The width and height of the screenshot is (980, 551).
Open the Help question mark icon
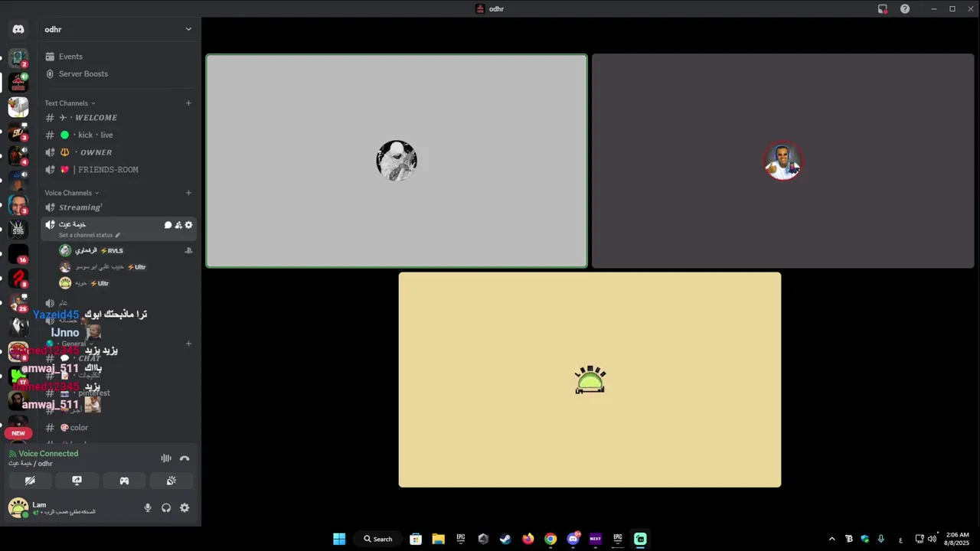coord(905,9)
